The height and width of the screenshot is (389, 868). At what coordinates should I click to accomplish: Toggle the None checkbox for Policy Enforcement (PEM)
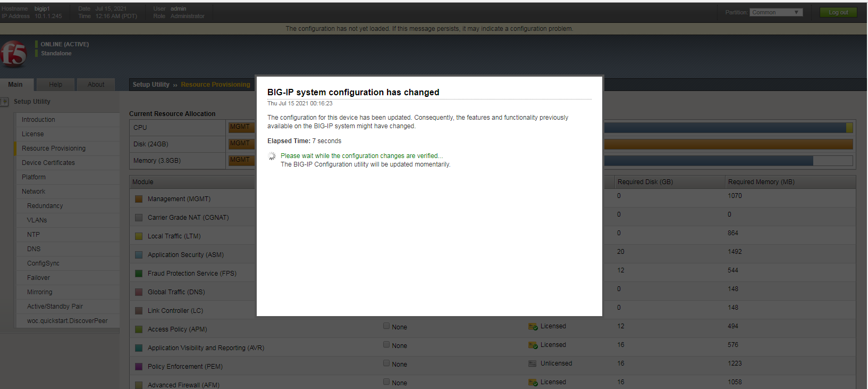coord(386,363)
